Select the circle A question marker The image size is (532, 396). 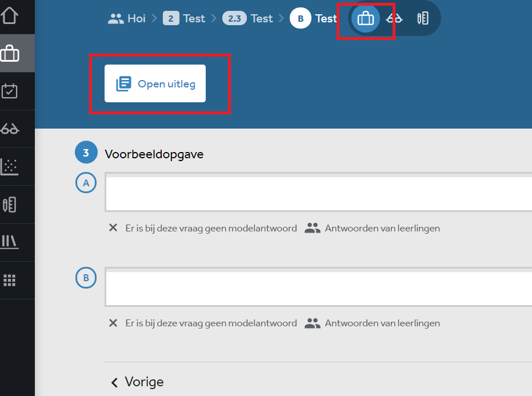(86, 183)
